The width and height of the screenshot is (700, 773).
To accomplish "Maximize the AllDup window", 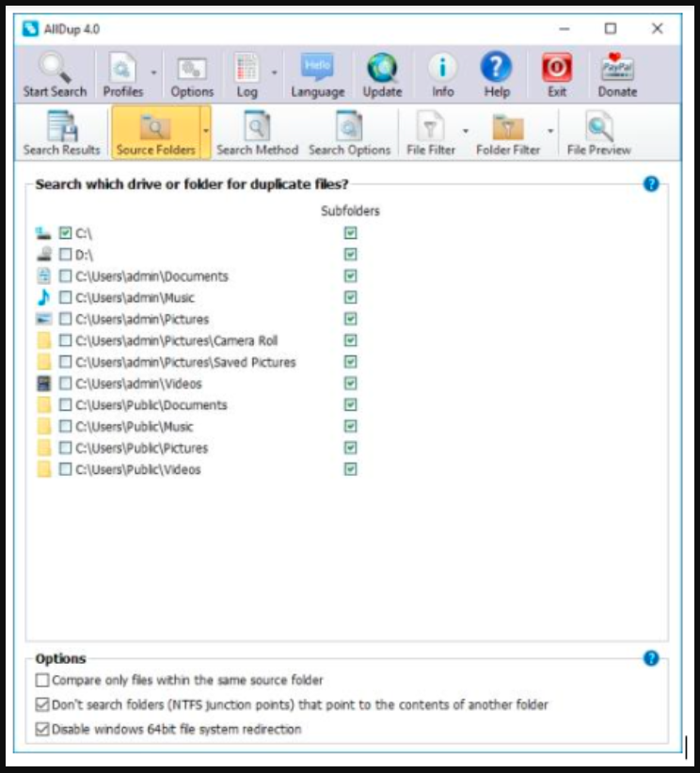I will point(611,28).
